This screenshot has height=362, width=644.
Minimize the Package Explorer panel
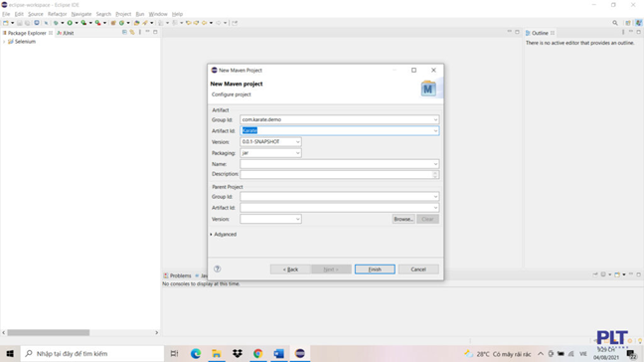147,32
